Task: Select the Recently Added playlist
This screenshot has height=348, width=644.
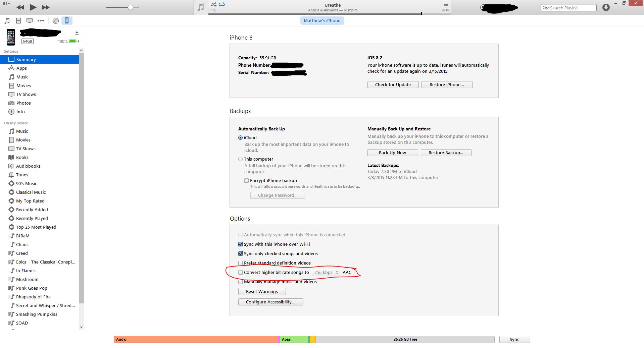Action: 40,210
